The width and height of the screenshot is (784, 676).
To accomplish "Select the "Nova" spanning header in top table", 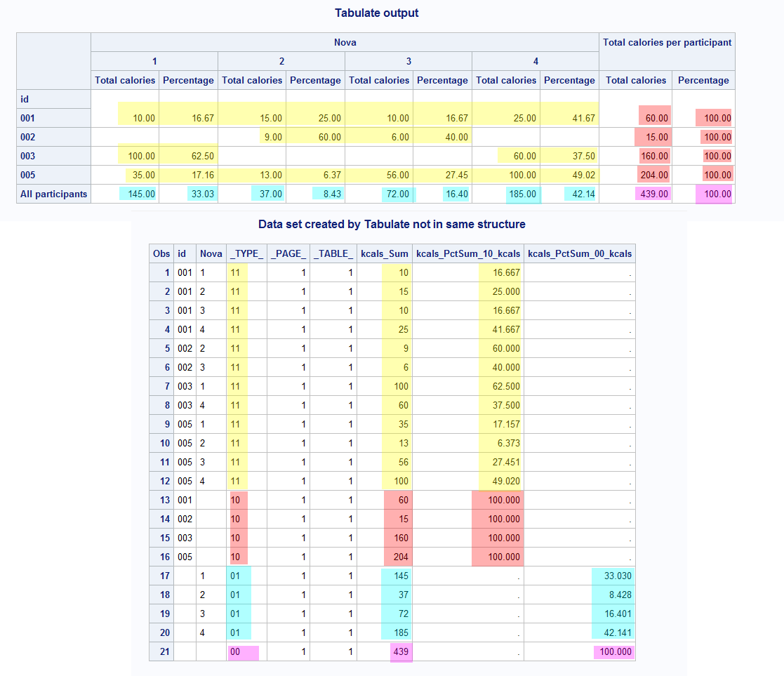I will (345, 42).
